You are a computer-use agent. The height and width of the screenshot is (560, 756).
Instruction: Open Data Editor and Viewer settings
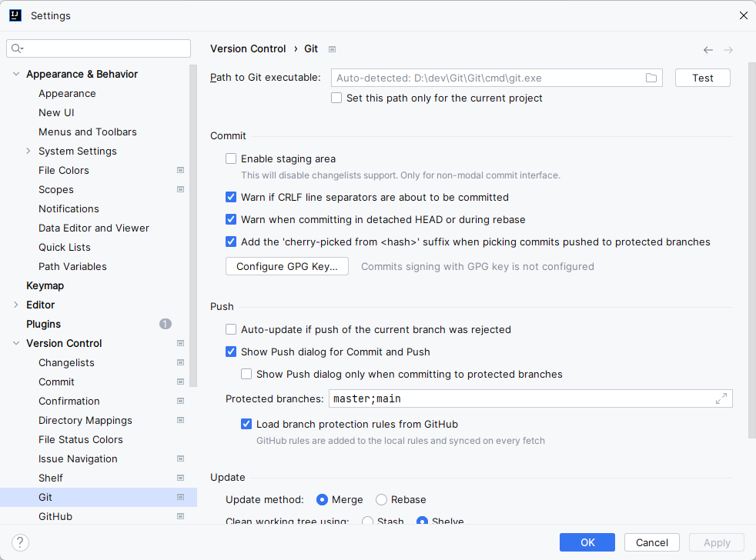94,228
